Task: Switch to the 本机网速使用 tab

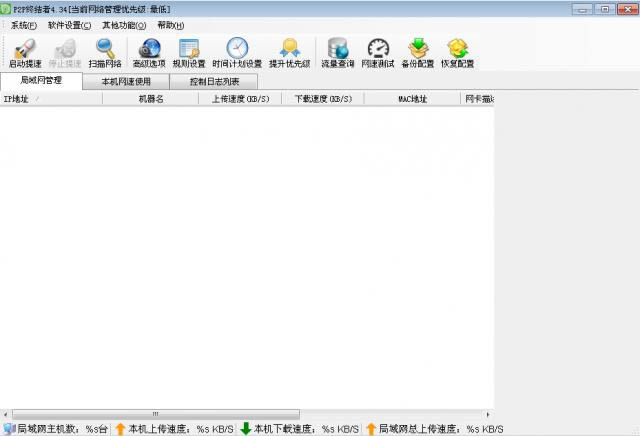Action: [x=126, y=81]
